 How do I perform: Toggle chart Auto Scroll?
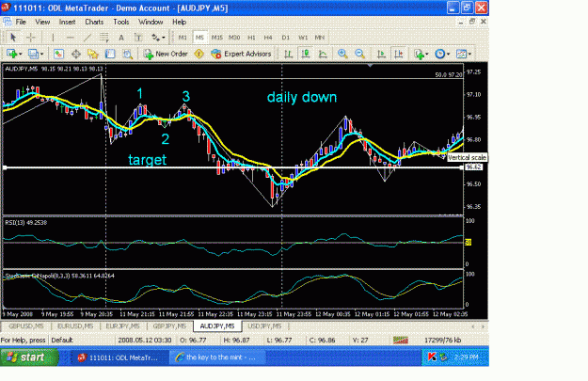point(381,54)
